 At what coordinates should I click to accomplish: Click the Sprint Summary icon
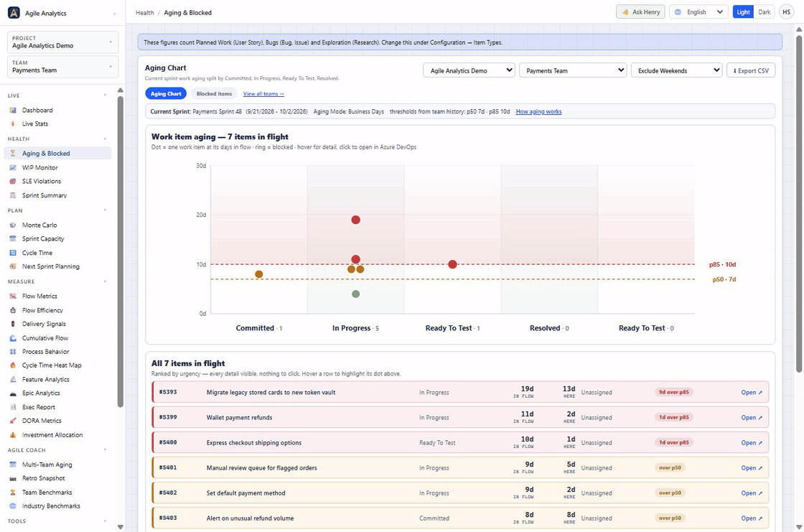pos(13,195)
